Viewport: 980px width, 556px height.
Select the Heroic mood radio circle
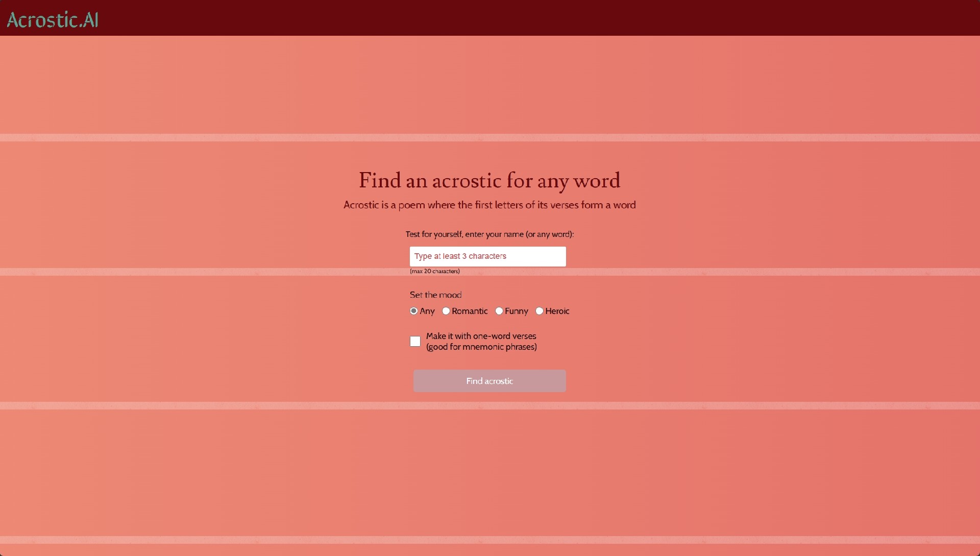[539, 311]
